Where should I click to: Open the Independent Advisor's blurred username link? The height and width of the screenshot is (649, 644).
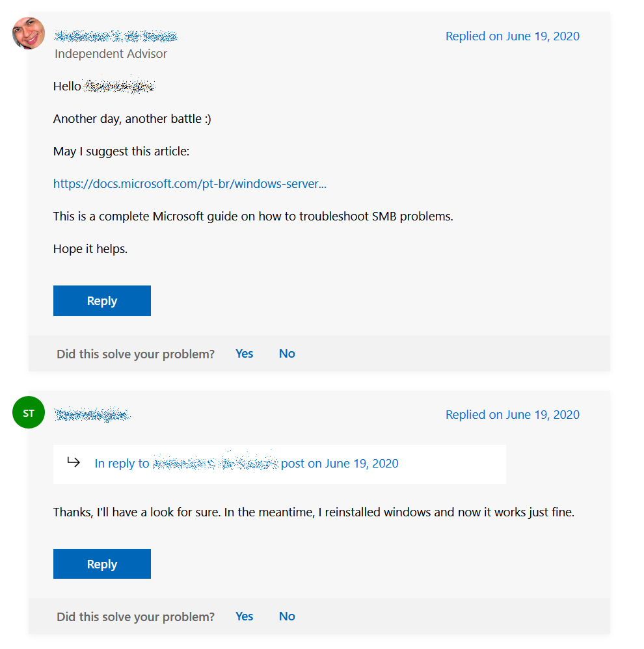pos(116,36)
